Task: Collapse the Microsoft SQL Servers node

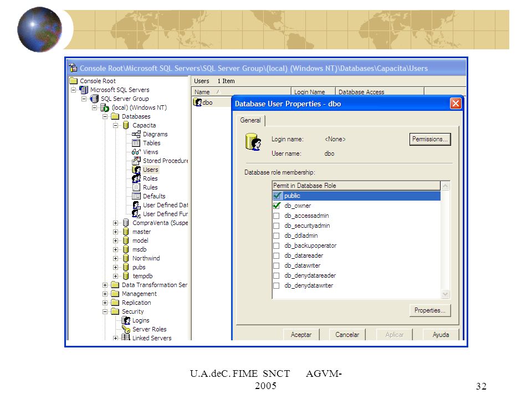Action: point(74,90)
